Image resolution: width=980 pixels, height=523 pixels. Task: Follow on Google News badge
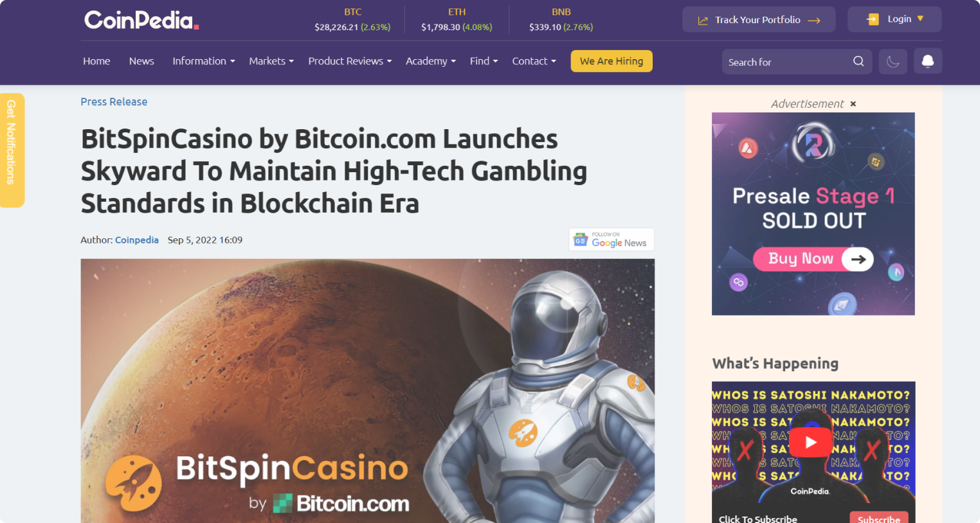612,240
